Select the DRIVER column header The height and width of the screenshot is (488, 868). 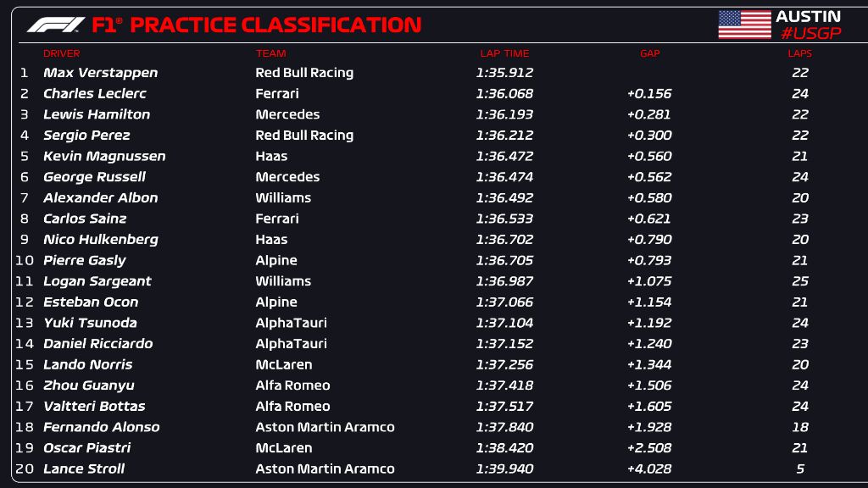tap(62, 53)
